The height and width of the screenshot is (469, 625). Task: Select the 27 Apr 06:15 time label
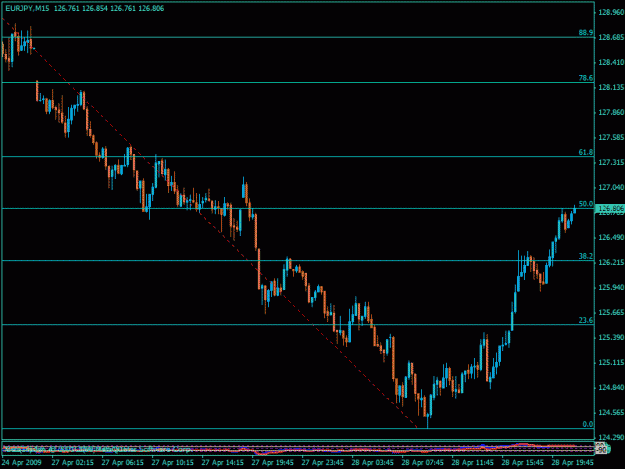click(x=122, y=463)
